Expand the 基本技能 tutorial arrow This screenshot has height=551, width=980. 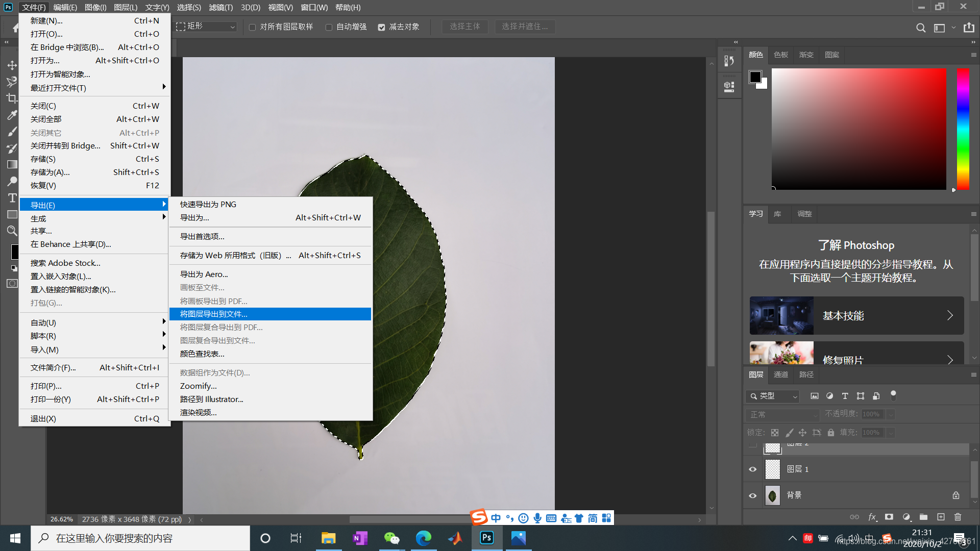950,315
